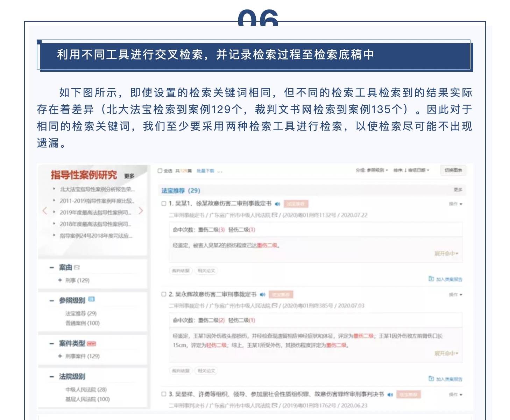
Task: Open 2019年度最高法指导性案例 list item
Action: pyautogui.click(x=96, y=212)
